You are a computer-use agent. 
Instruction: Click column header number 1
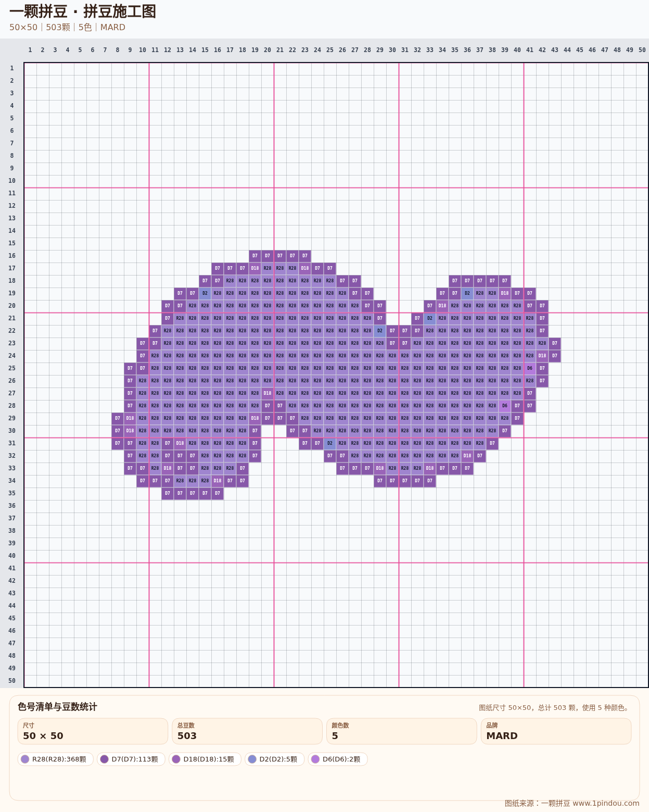click(x=30, y=50)
